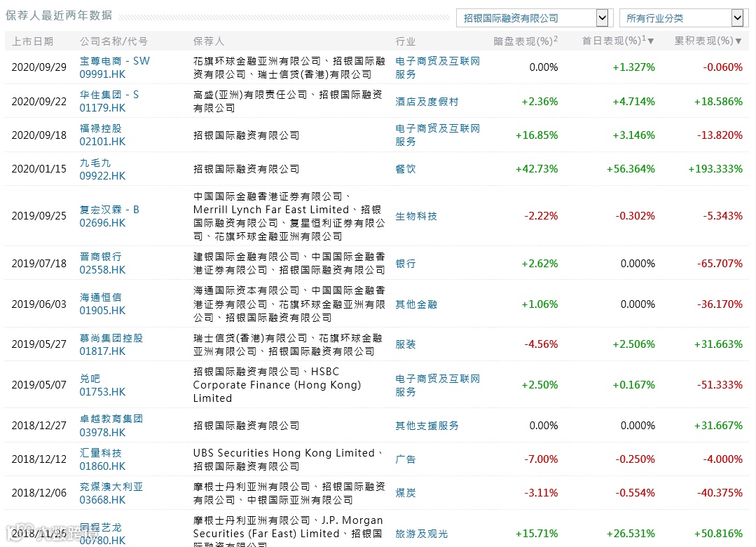
Task: Open stock code 09991.HK link
Action: pyautogui.click(x=102, y=74)
